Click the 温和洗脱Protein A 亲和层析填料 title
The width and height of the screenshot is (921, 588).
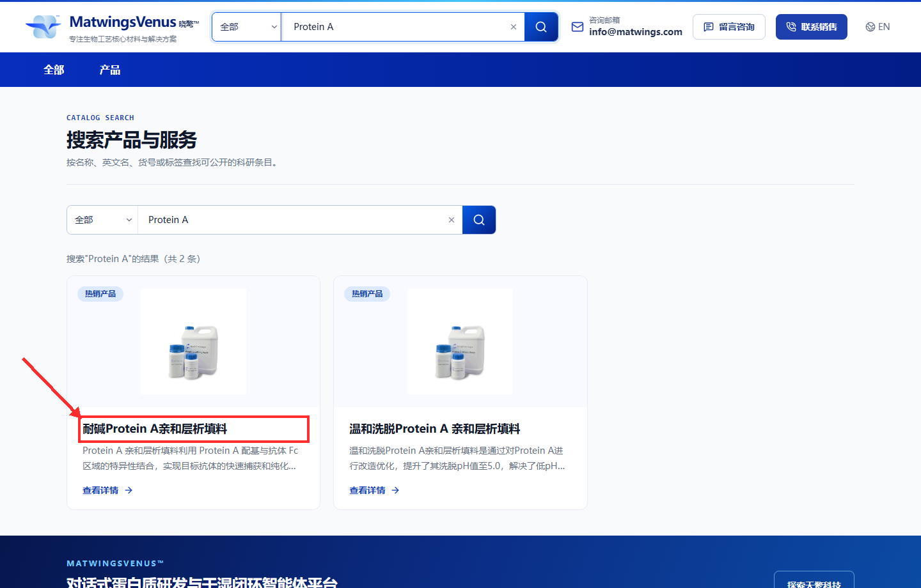click(x=435, y=429)
